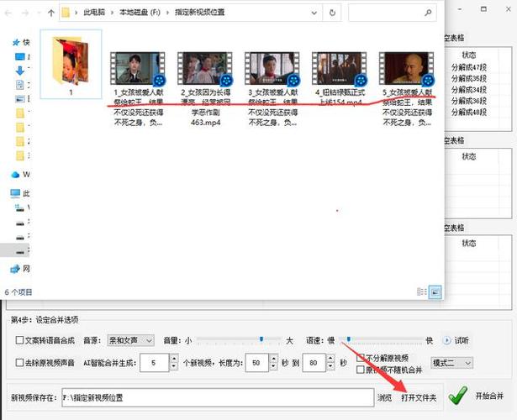Screen dimensions: 517x420
Task: Go up one folder level
Action: pyautogui.click(x=50, y=13)
